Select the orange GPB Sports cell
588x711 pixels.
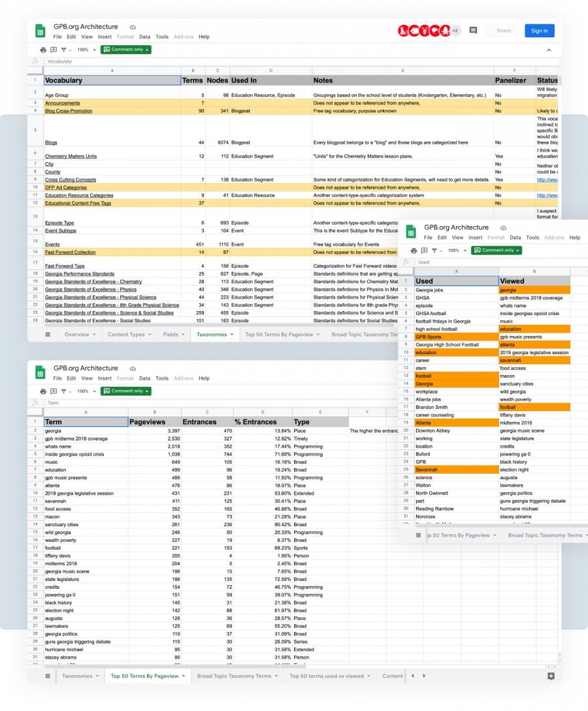pos(457,337)
